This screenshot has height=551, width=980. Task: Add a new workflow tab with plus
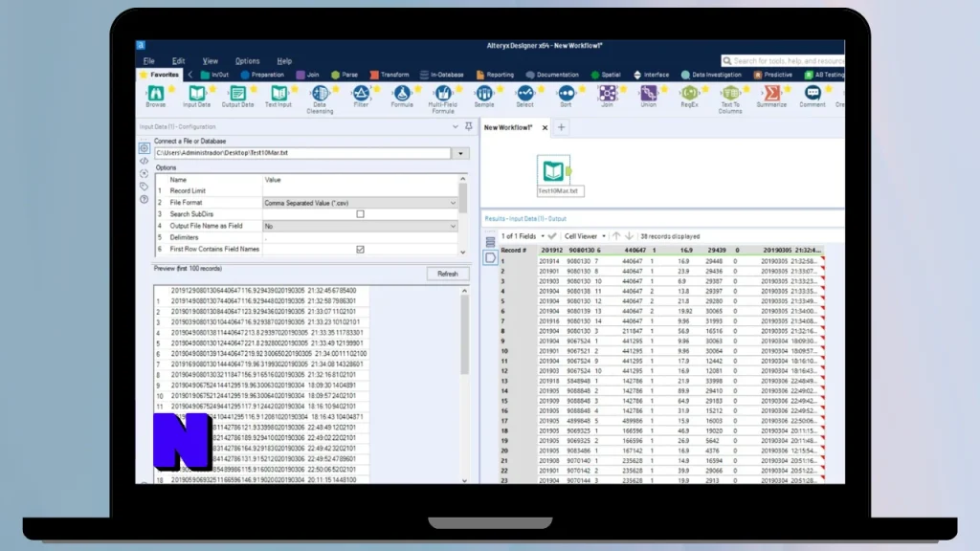pos(561,127)
